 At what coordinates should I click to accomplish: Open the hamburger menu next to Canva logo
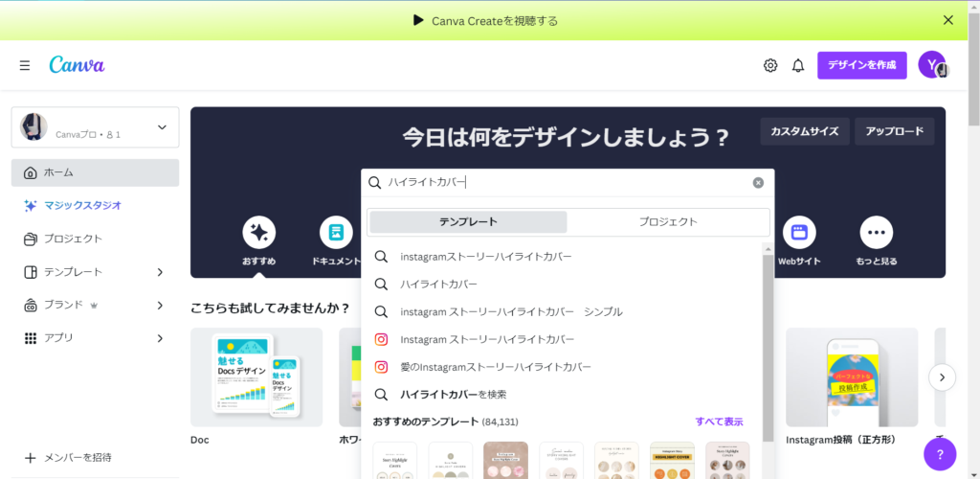(24, 66)
